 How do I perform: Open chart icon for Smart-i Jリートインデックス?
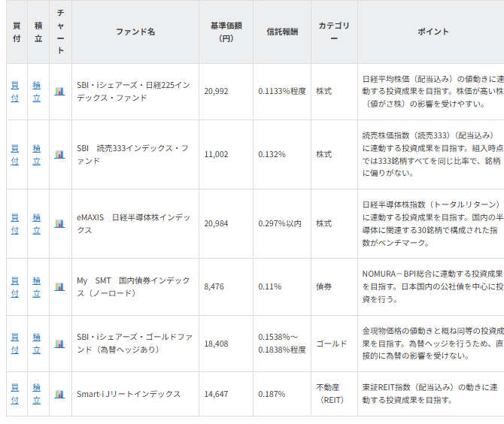pyautogui.click(x=59, y=394)
